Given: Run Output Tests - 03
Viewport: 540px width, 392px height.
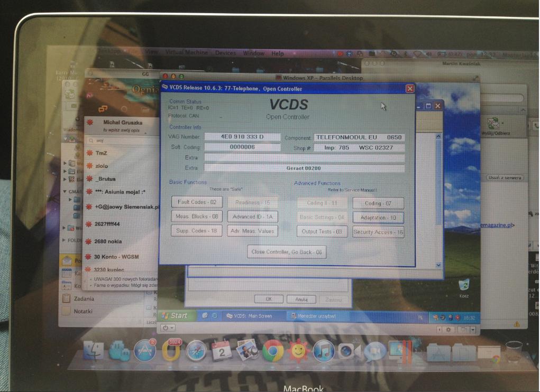Looking at the screenshot, I should coord(322,232).
